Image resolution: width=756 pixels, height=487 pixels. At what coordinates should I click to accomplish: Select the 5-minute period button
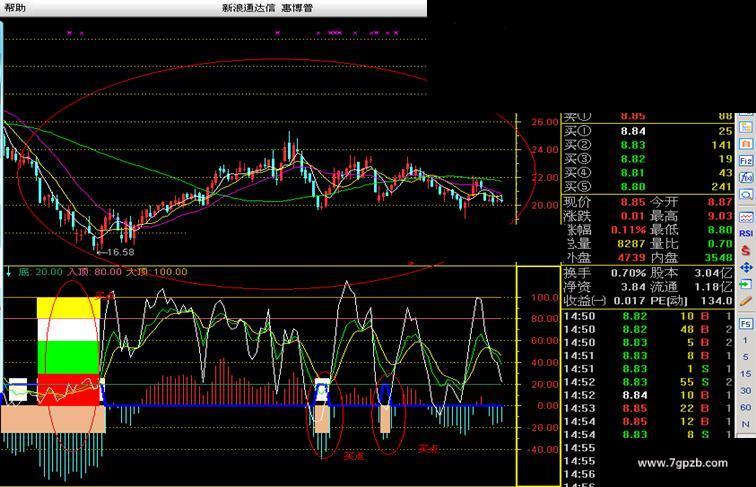(x=745, y=357)
